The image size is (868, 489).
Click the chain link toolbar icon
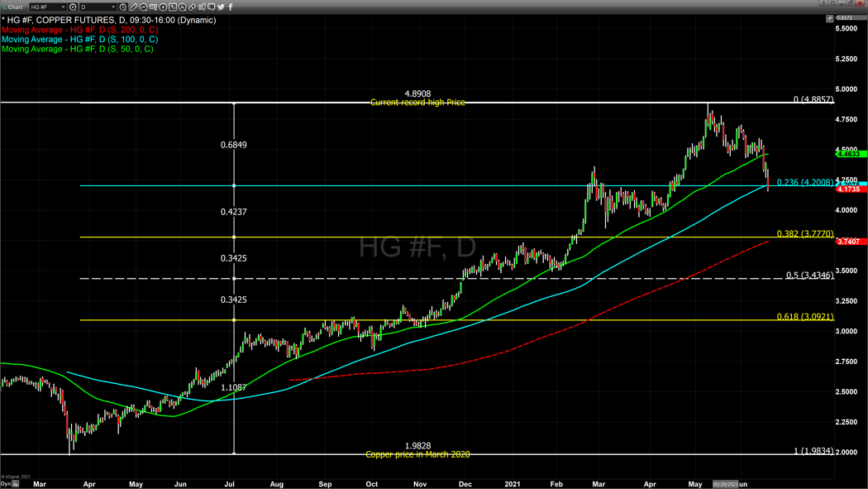coord(192,7)
